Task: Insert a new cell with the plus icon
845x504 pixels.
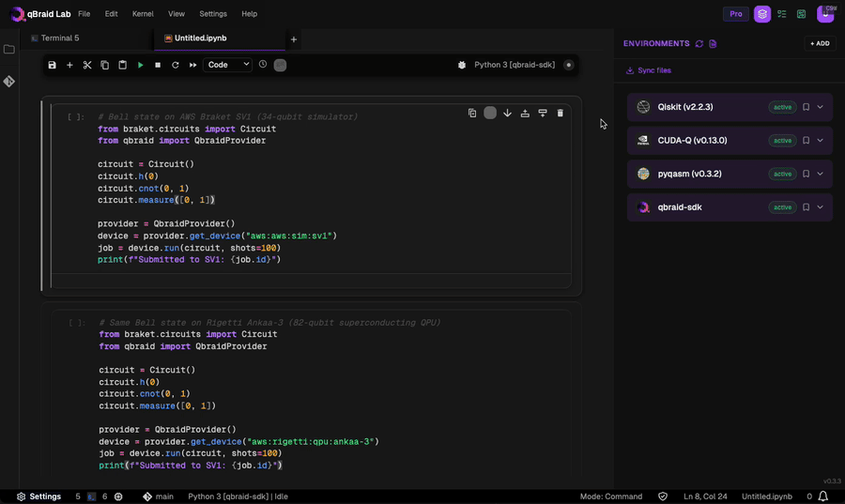Action: (x=69, y=65)
